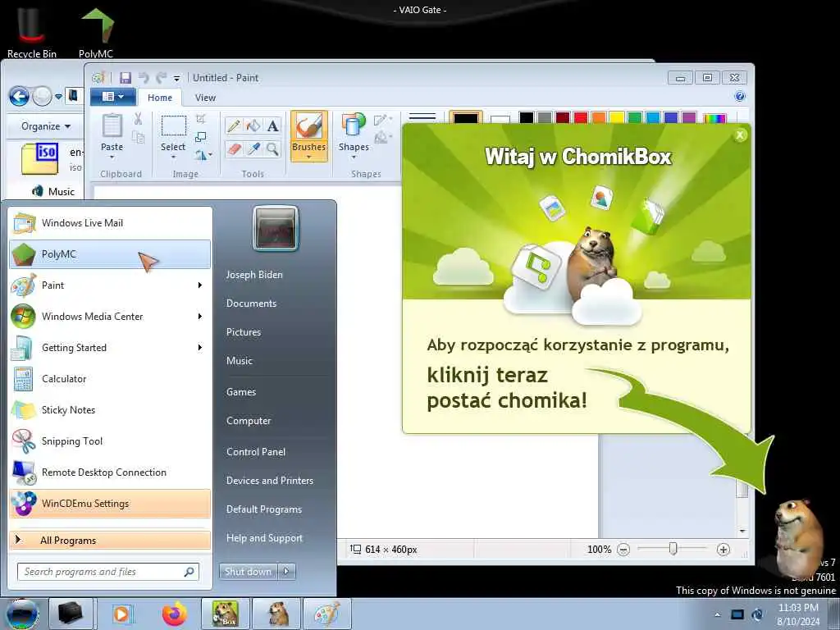Open Joseph Biden user folder link
This screenshot has height=630, width=840.
(254, 274)
